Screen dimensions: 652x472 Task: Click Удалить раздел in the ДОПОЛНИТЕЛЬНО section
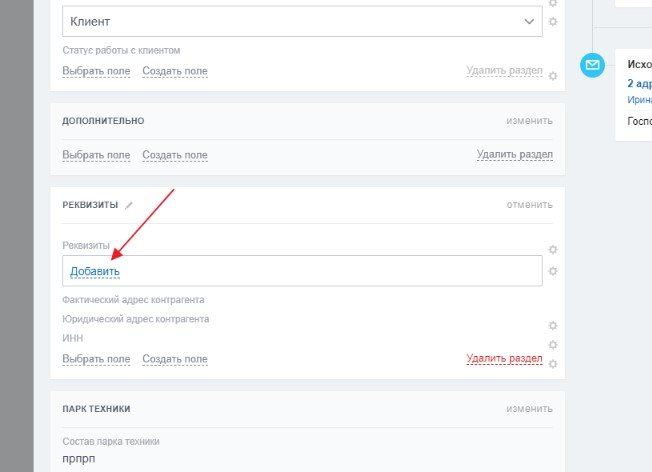point(514,155)
